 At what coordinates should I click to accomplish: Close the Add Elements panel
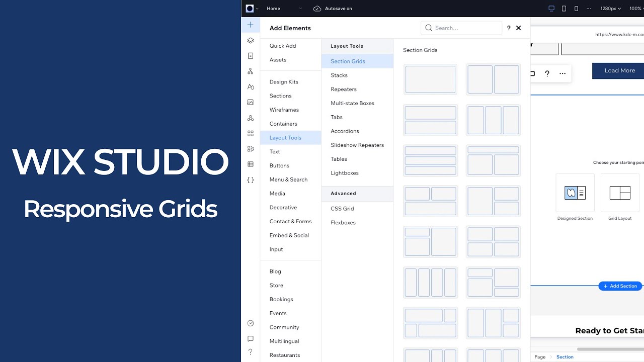519,28
